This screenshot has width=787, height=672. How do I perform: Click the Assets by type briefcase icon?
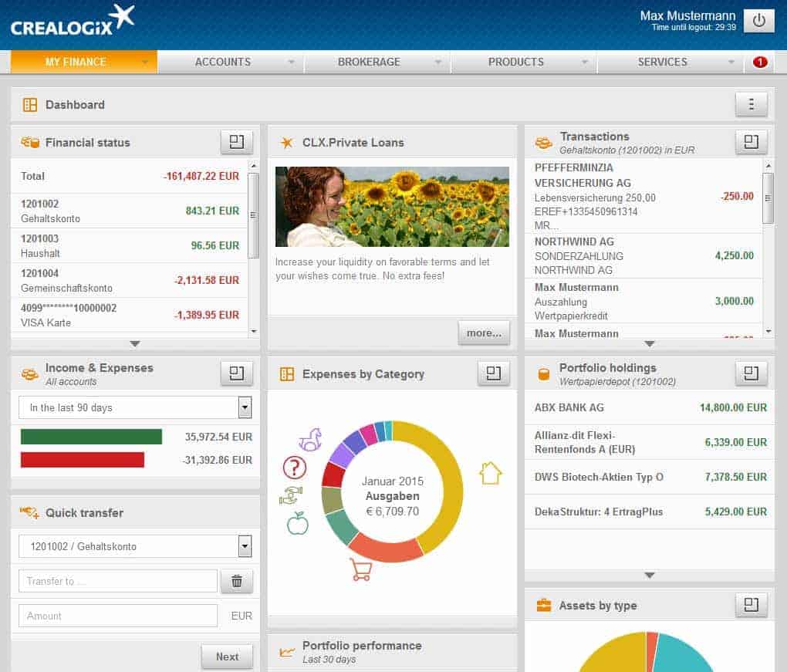tap(544, 605)
